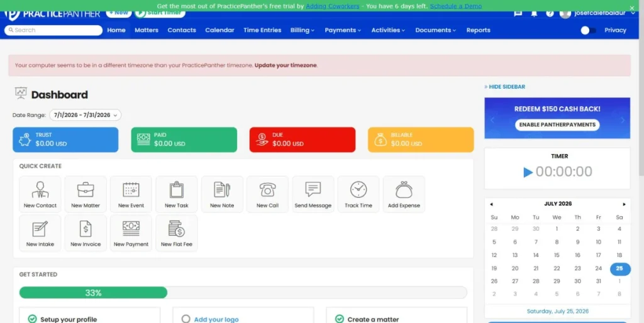Open Time Entries tab
The image size is (644, 323).
(262, 30)
